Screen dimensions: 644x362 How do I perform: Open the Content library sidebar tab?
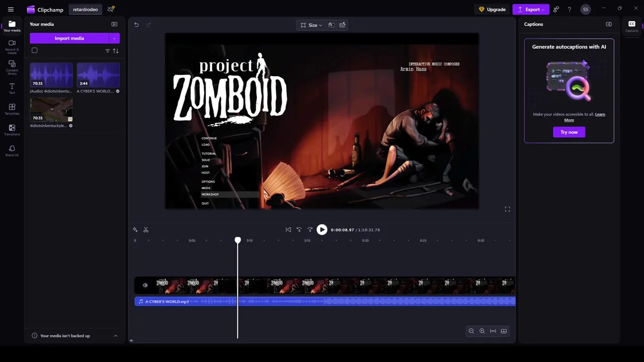[x=12, y=67]
